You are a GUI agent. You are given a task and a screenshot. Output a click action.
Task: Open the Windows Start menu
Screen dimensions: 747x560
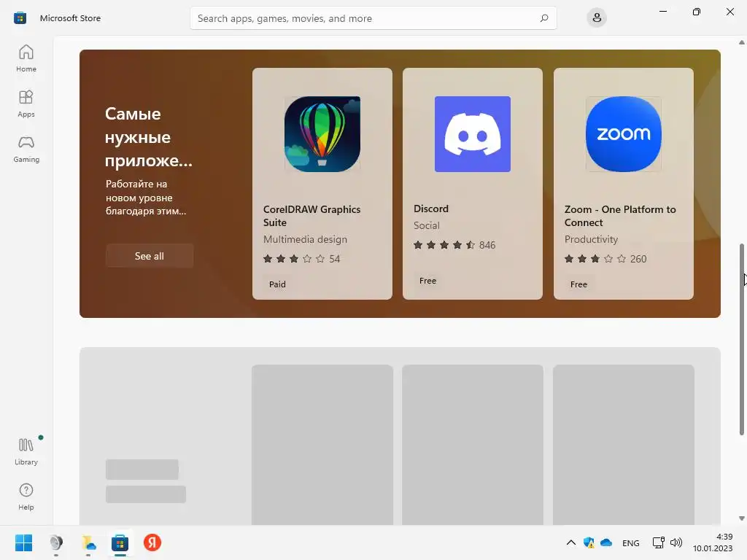click(23, 542)
